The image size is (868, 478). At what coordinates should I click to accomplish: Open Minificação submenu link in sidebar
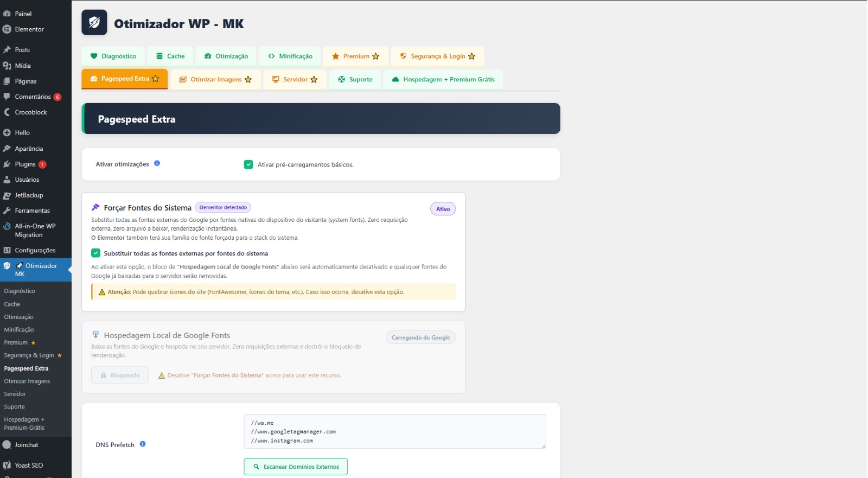19,330
